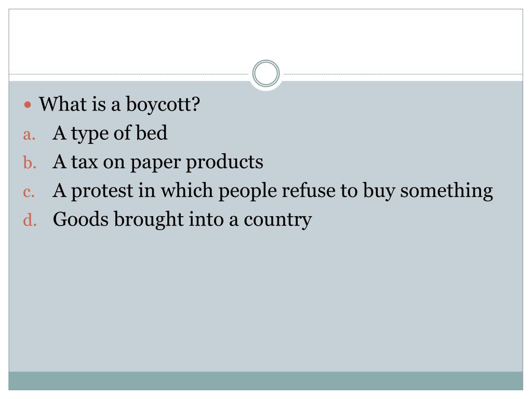Click the teal footer bar

click(x=266, y=380)
